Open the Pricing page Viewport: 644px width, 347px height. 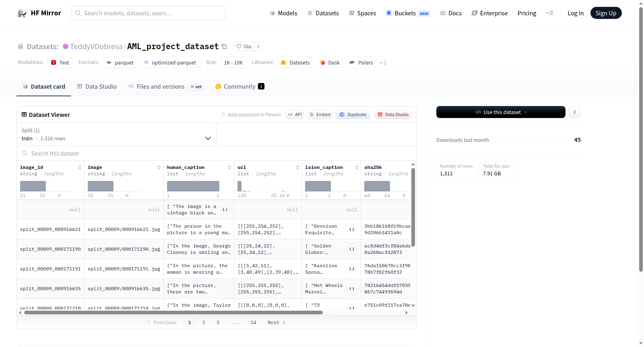526,13
